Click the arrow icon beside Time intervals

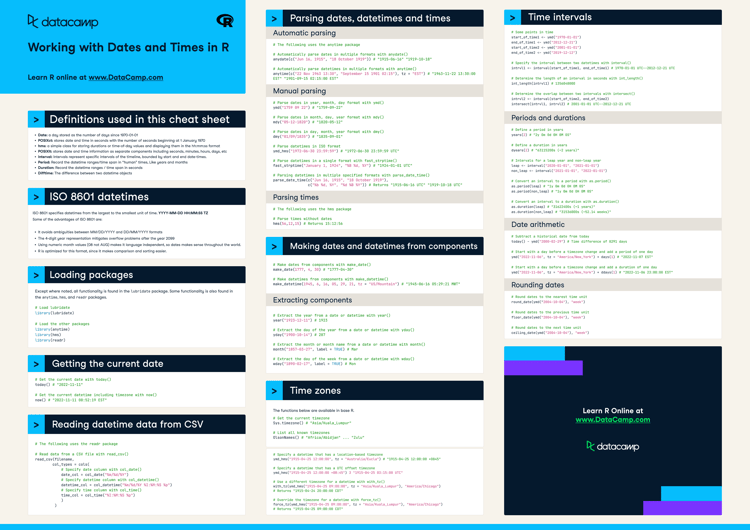tap(512, 17)
